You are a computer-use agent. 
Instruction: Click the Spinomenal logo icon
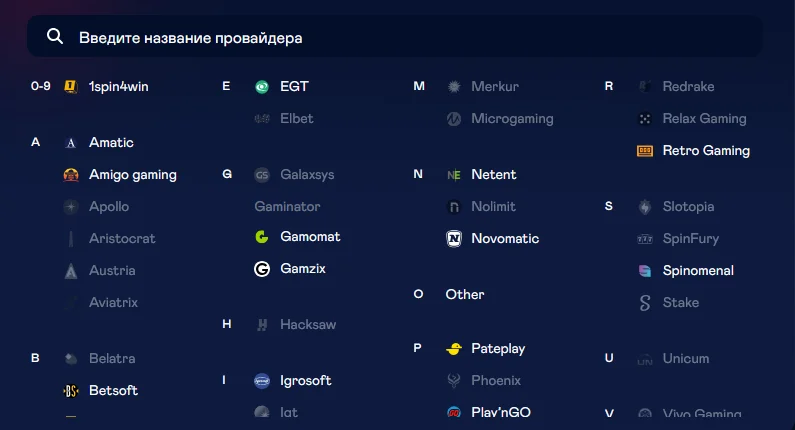645,271
